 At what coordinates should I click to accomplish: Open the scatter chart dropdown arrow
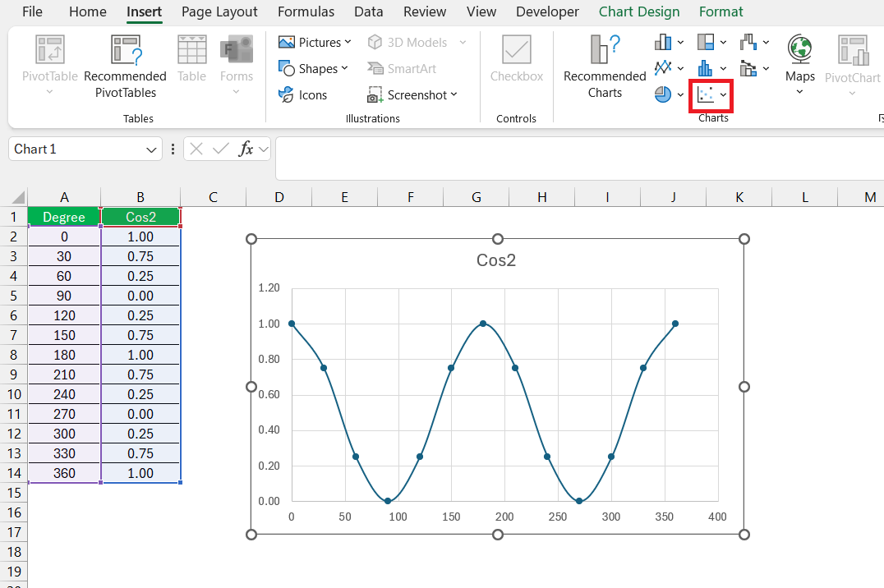click(723, 94)
